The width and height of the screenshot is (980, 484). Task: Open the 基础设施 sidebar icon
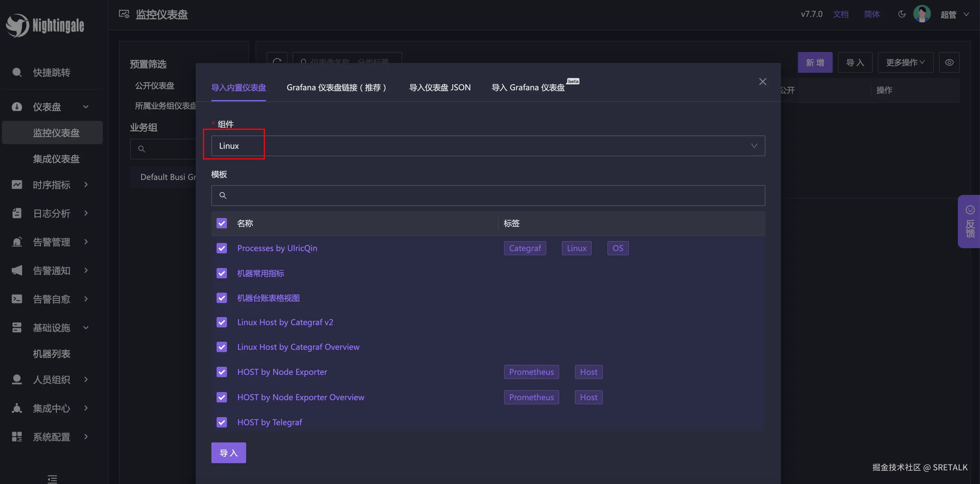pyautogui.click(x=17, y=327)
